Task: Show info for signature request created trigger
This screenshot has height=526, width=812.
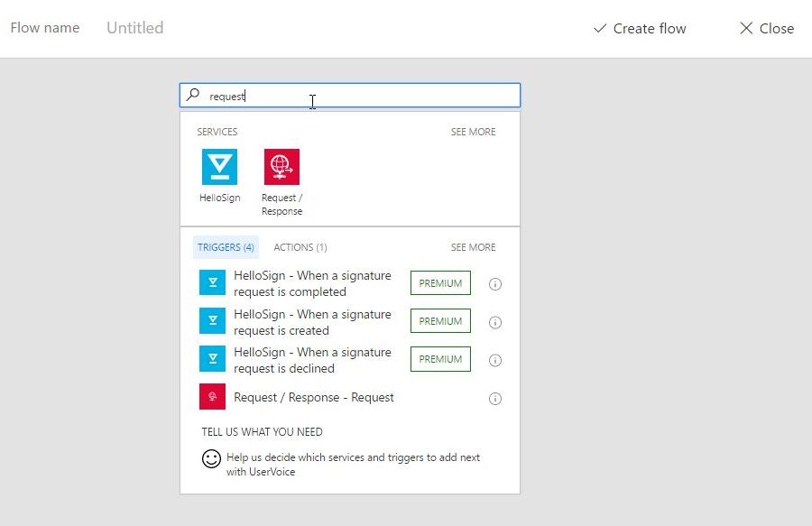Action: pos(494,322)
